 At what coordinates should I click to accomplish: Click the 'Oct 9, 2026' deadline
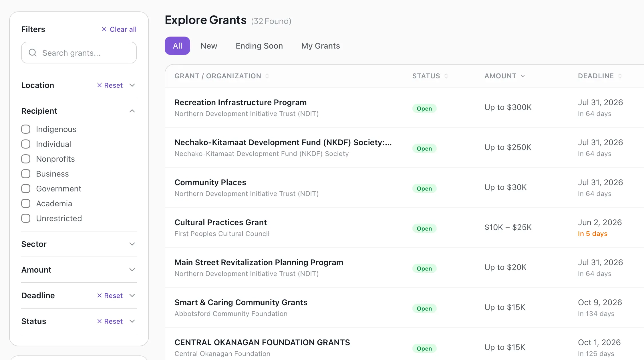click(x=600, y=302)
